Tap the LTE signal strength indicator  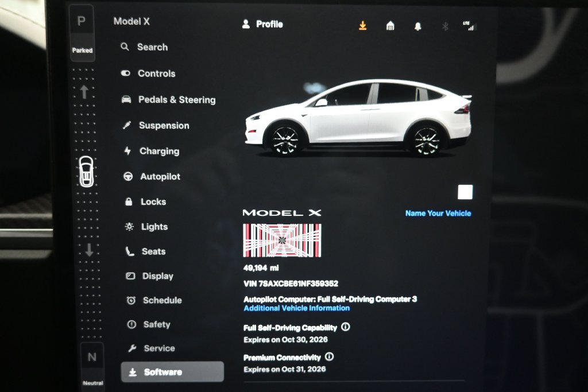(469, 25)
